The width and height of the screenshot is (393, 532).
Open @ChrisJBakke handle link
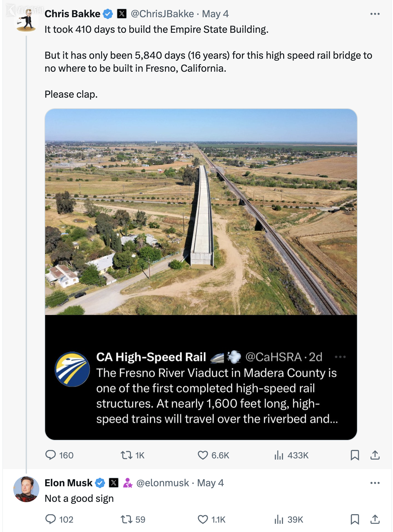coord(162,14)
